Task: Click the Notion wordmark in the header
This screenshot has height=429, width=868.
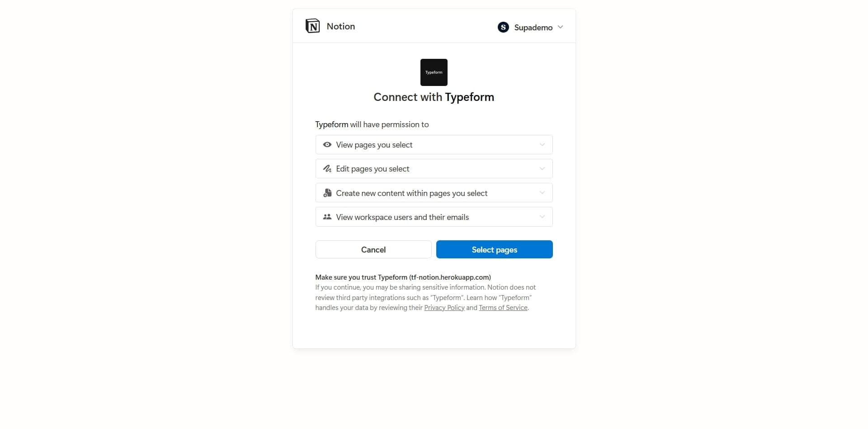Action: coord(340,26)
